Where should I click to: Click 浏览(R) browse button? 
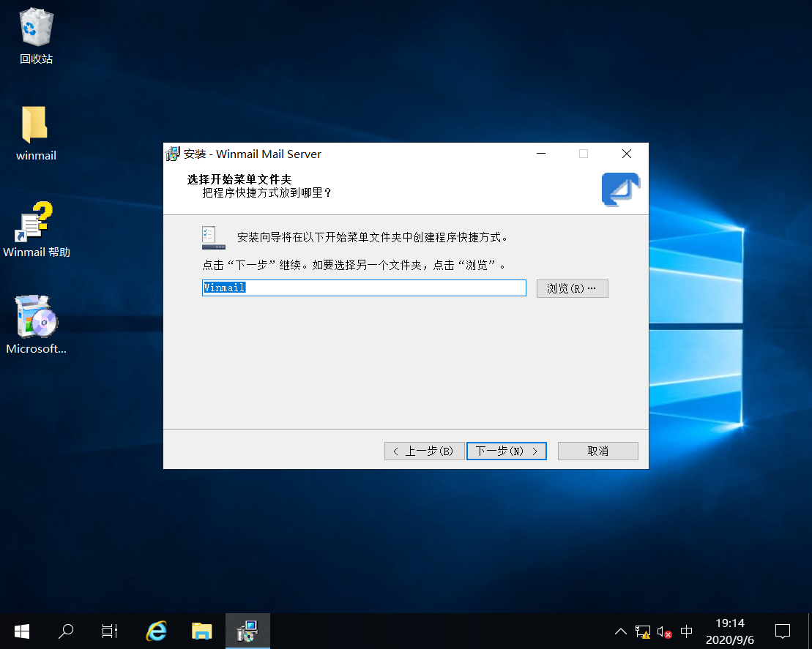coord(573,288)
